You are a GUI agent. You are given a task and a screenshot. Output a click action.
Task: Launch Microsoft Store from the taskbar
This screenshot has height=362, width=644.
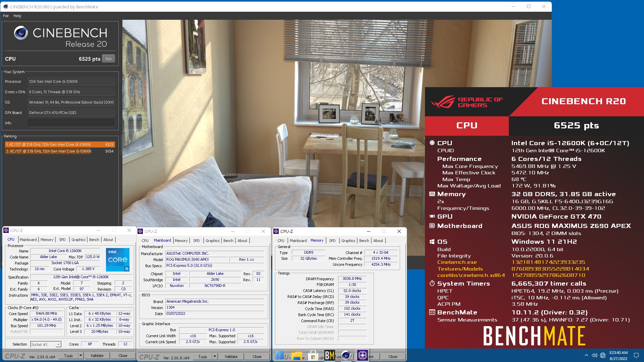pyautogui.click(x=313, y=355)
